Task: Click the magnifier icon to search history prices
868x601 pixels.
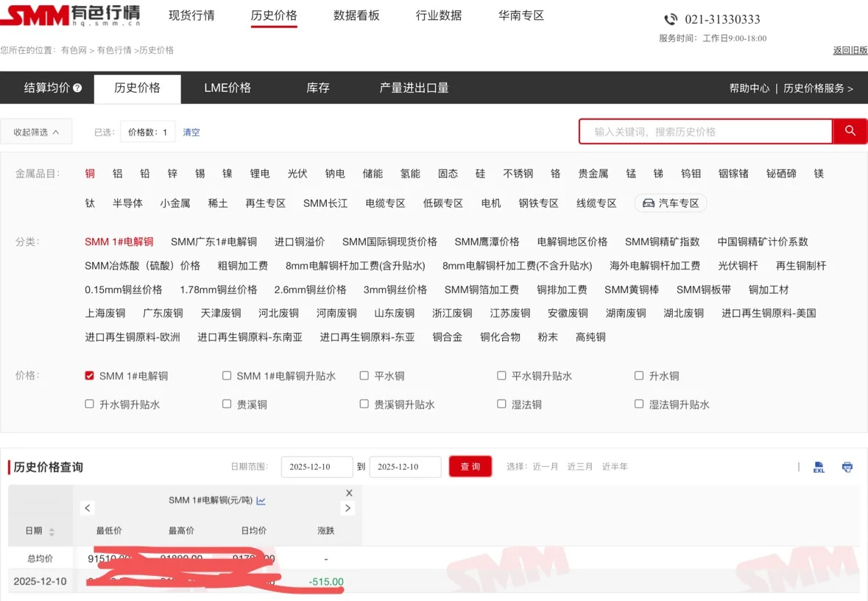Action: pyautogui.click(x=850, y=131)
